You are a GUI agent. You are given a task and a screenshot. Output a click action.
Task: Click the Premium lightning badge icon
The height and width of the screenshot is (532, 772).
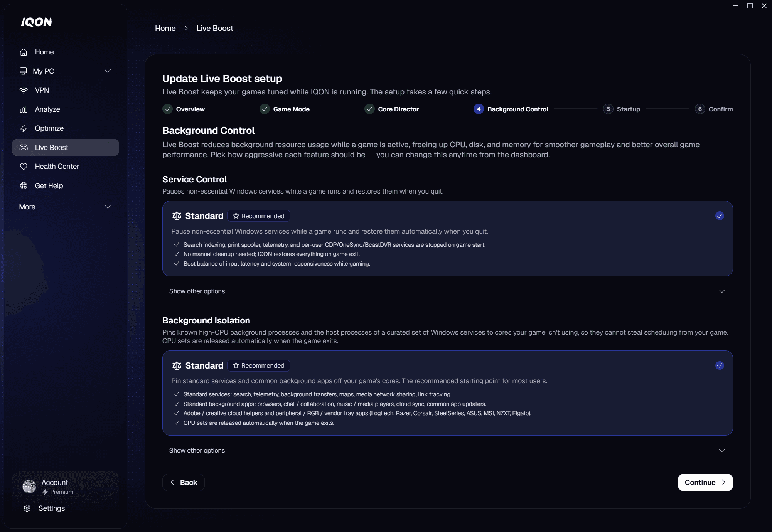pyautogui.click(x=45, y=492)
